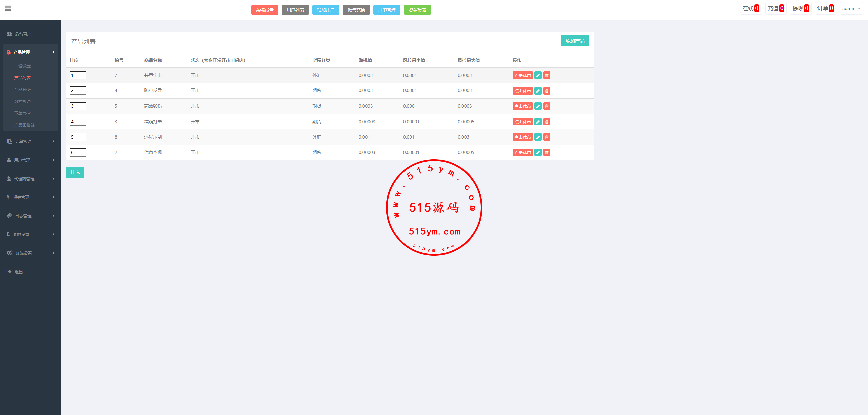Image resolution: width=868 pixels, height=415 pixels.
Task: Click delete trash icon for 高效毁伤 row
Action: coord(547,106)
